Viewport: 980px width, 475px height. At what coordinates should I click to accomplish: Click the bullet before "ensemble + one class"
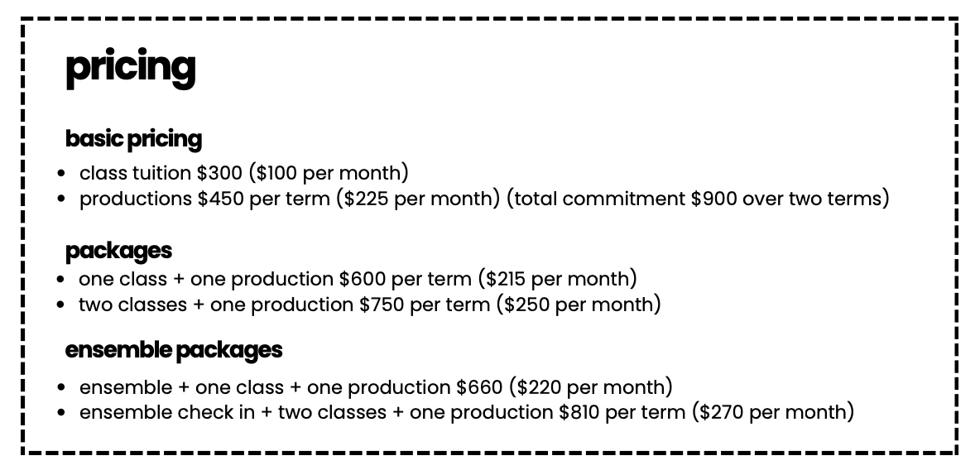(x=62, y=387)
